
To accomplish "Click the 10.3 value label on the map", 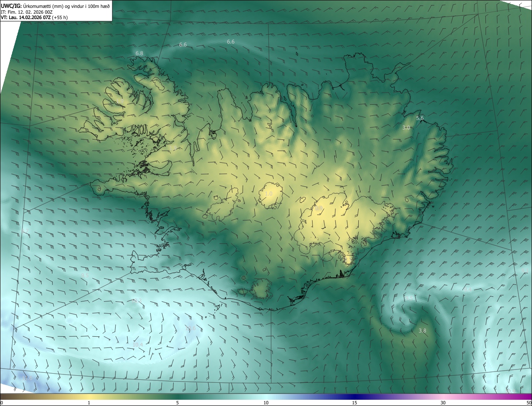I will pos(137,301).
